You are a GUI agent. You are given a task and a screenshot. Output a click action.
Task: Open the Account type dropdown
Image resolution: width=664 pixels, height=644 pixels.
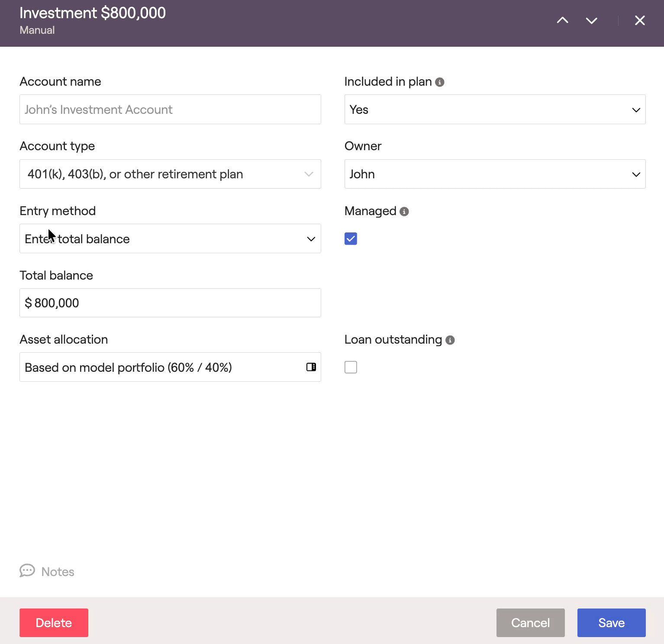click(170, 174)
